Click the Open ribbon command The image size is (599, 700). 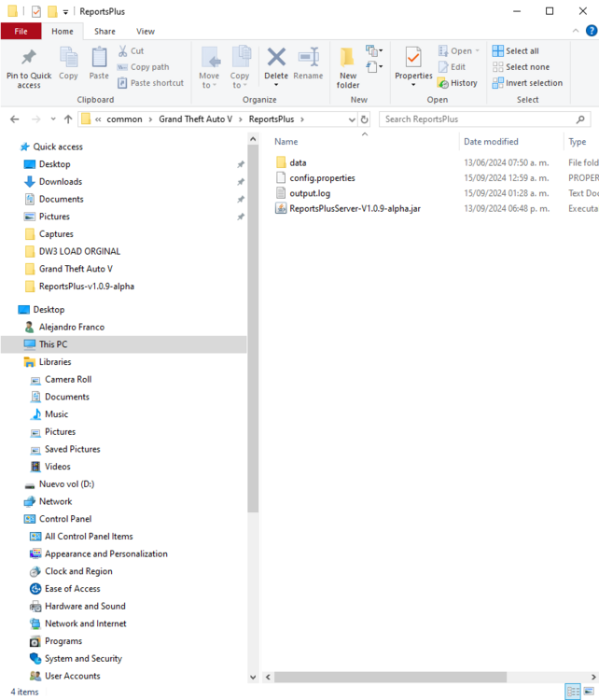coord(458,51)
